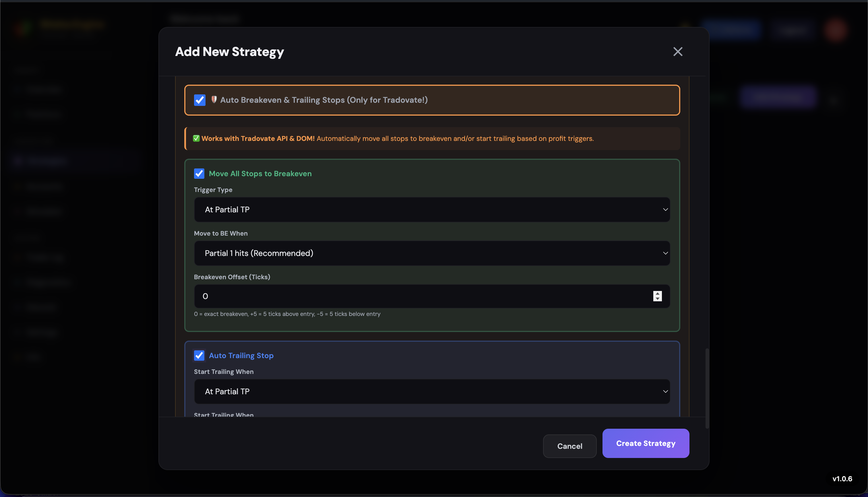This screenshot has width=868, height=497.
Task: Uncheck Auto Breakeven & Trailing Stops
Action: point(200,100)
